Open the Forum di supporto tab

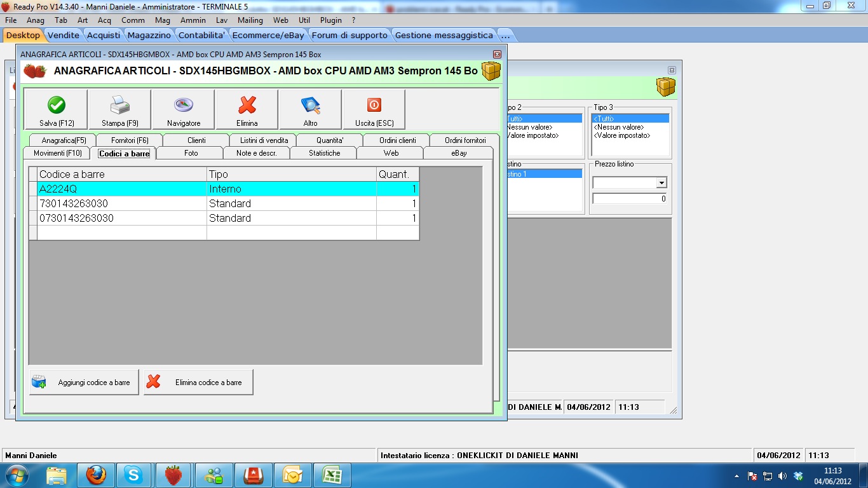coord(349,35)
